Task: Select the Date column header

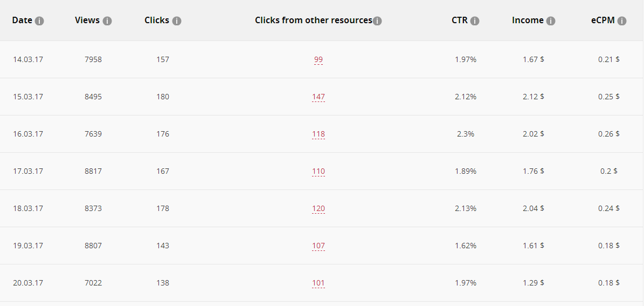Action: tap(22, 20)
